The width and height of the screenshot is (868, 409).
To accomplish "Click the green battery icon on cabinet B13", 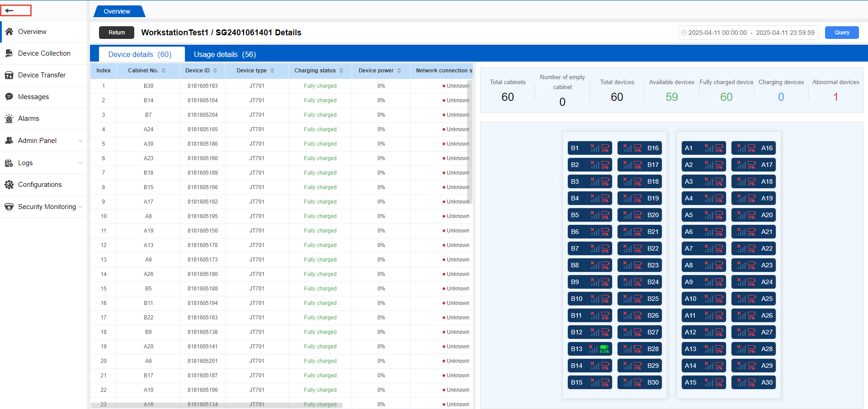I will click(604, 347).
